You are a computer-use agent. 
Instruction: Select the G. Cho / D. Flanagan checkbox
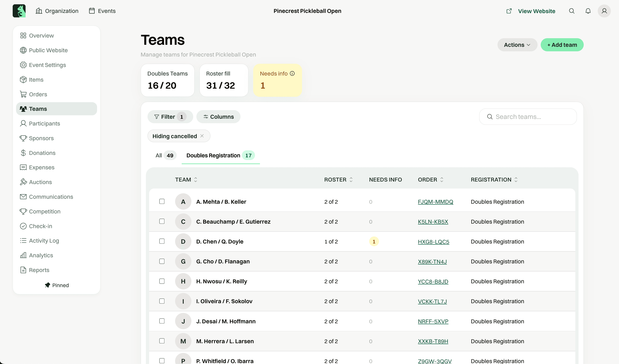pyautogui.click(x=162, y=261)
